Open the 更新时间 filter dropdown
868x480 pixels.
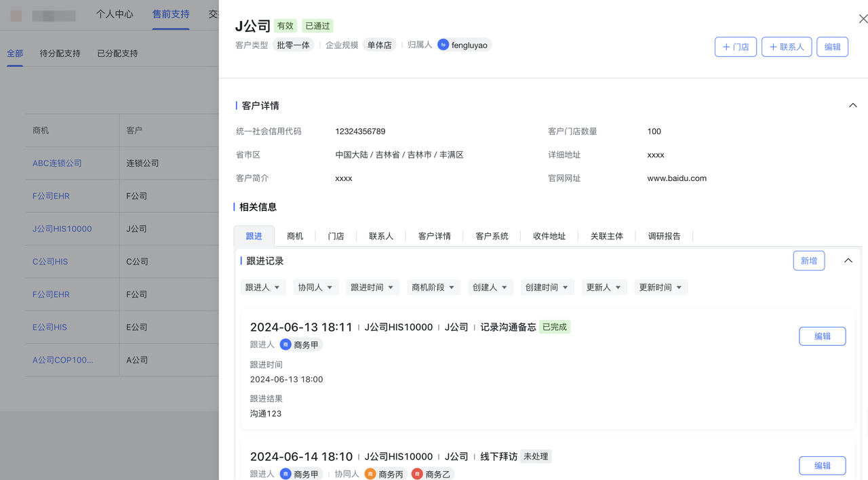(x=662, y=287)
